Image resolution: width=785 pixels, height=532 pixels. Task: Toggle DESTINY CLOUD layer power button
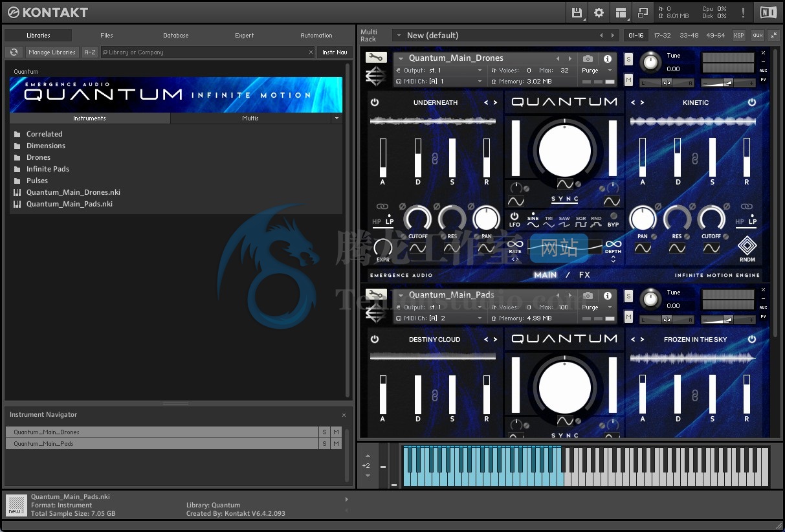pyautogui.click(x=374, y=339)
